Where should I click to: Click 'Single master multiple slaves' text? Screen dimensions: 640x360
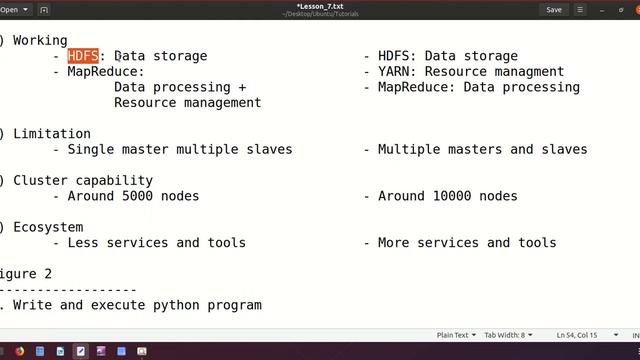pos(180,149)
